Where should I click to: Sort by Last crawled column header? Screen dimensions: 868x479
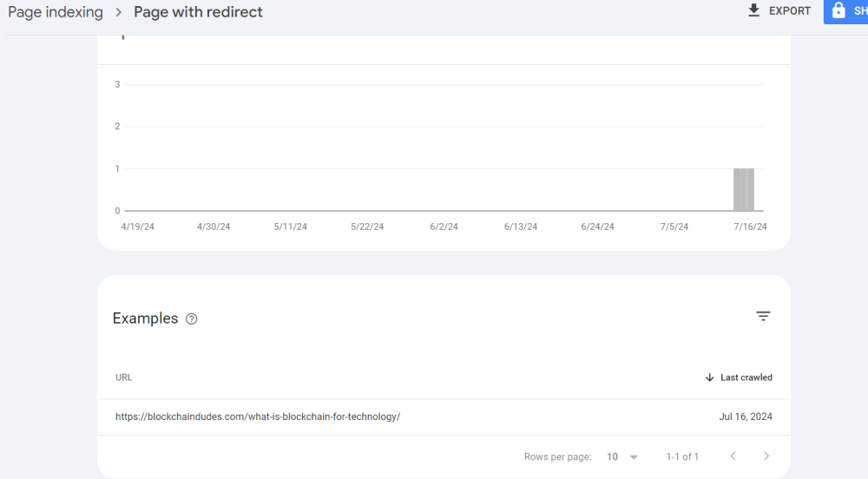coord(746,377)
